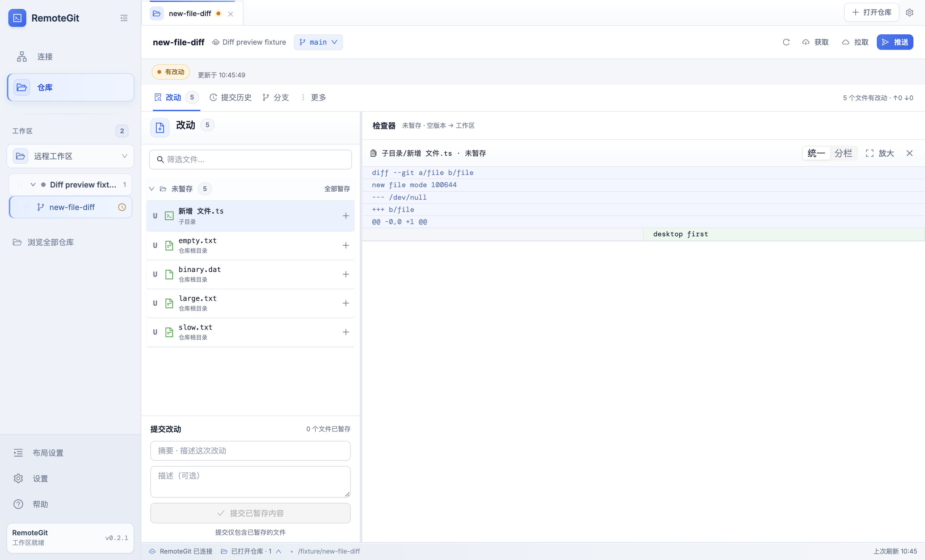Click RemoteGit 已连接 status item
Viewport: 925px width, 560px height.
181,551
